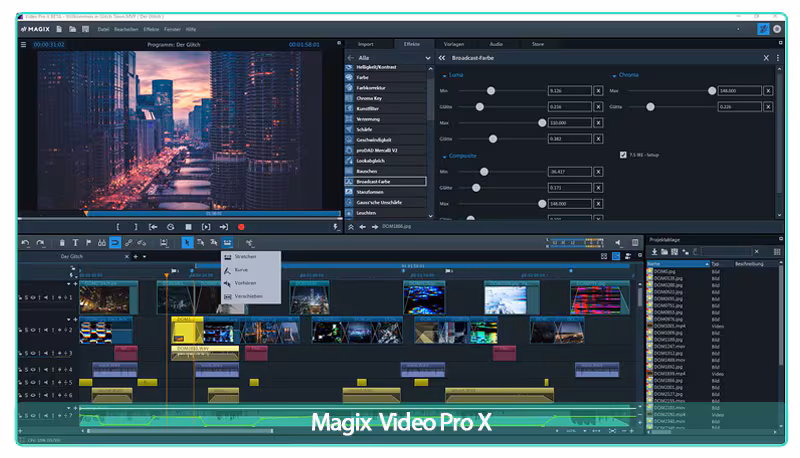800x458 pixels.
Task: Switch to the Audio tab
Action: pos(496,44)
